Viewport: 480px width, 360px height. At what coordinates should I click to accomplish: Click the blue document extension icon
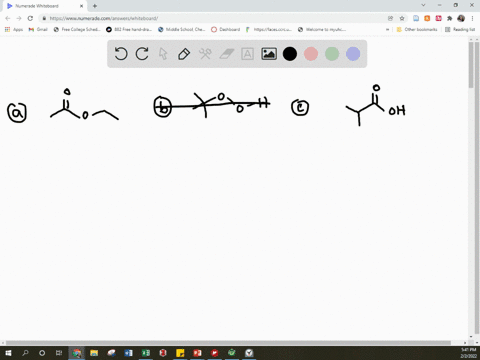pyautogui.click(x=416, y=18)
